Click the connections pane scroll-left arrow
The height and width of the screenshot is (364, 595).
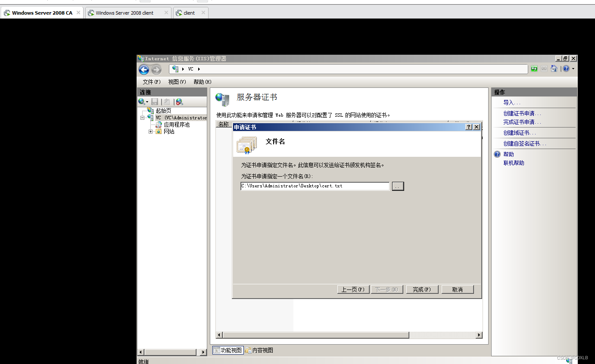click(141, 352)
